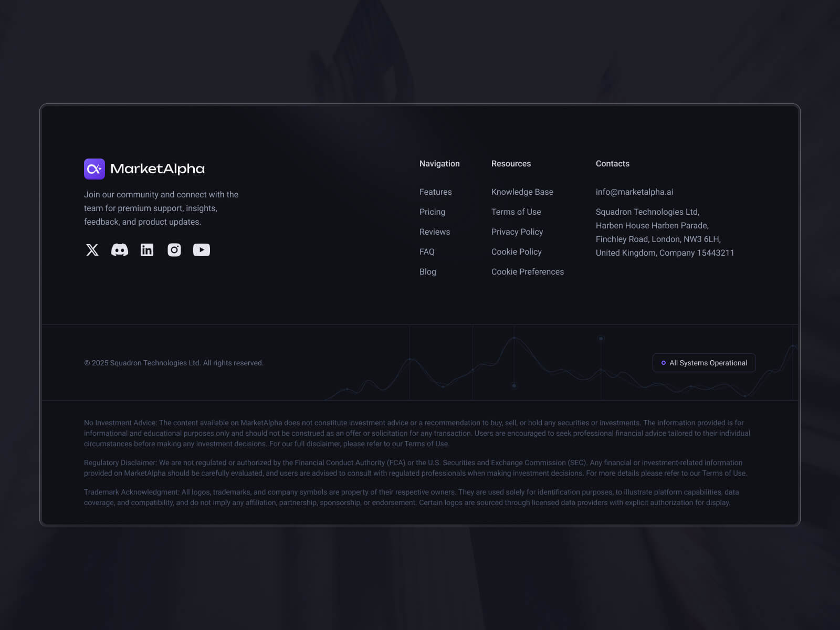Screen dimensions: 840x630
Task: Click the 'Join our community' description text
Action: [x=161, y=208]
